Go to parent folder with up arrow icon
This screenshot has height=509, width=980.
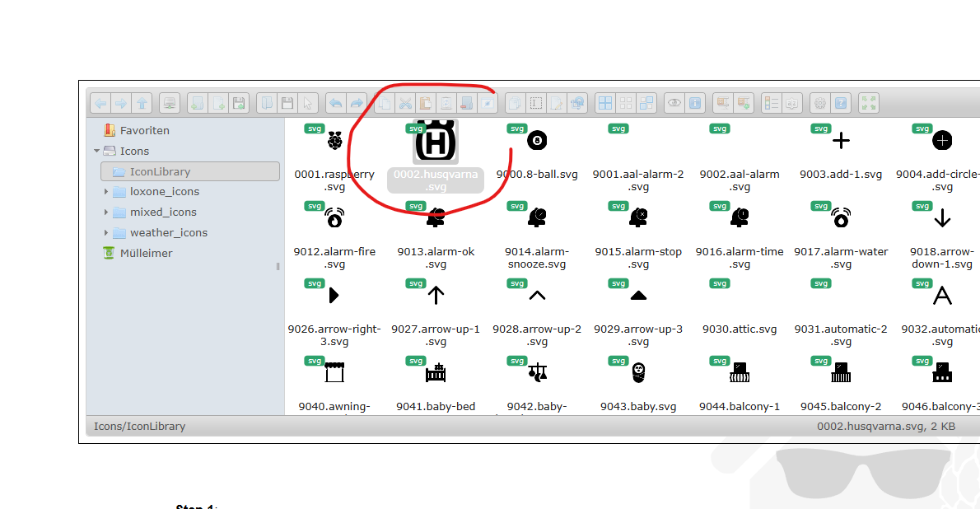point(142,103)
